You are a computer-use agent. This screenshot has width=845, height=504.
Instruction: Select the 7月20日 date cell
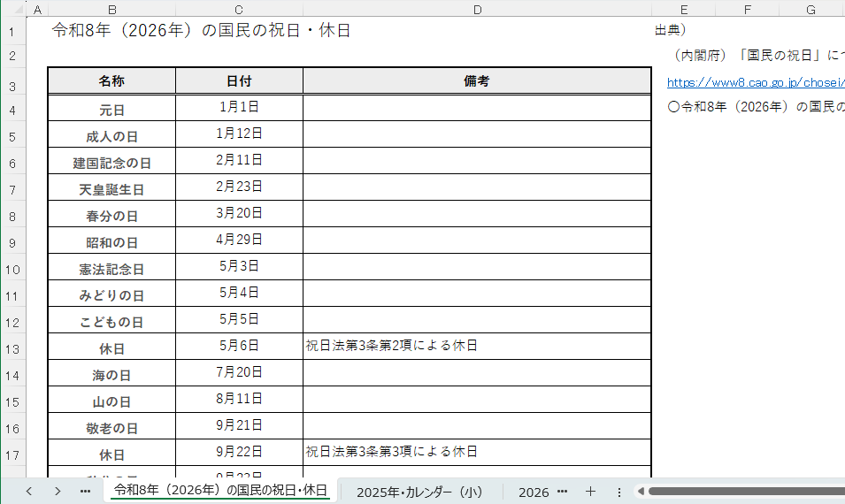coord(239,372)
